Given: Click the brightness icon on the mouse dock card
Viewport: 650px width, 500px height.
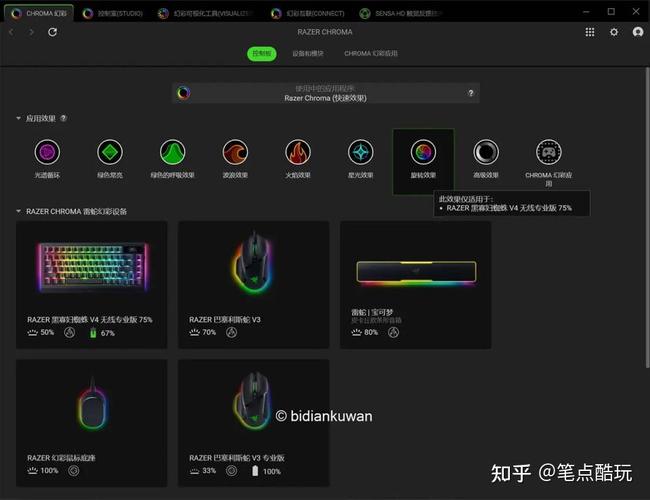Looking at the screenshot, I should (32, 471).
